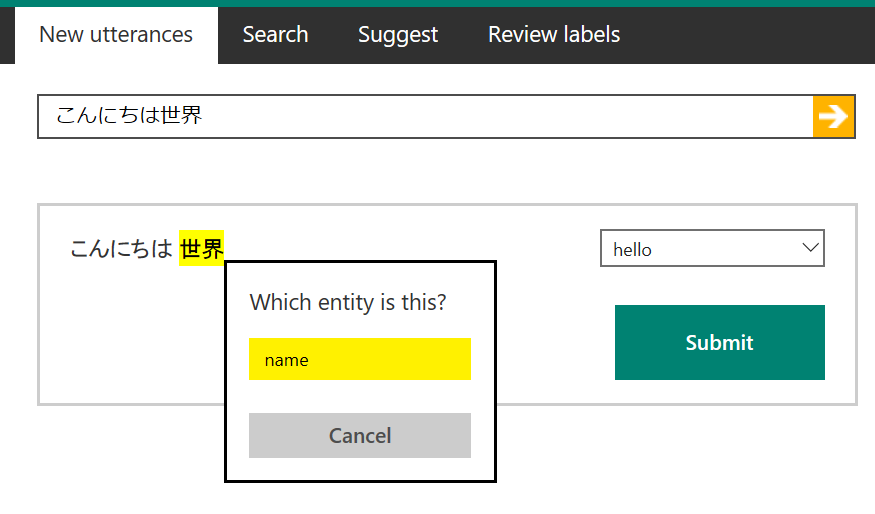Click blank page area below the utterance card
Viewport: 875px width, 514px height.
[670, 458]
